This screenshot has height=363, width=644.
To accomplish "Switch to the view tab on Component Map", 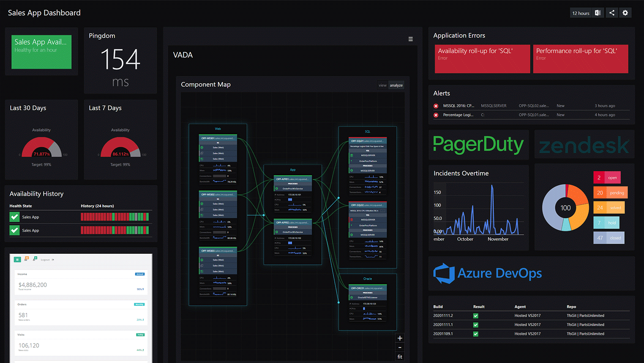I will [x=382, y=85].
